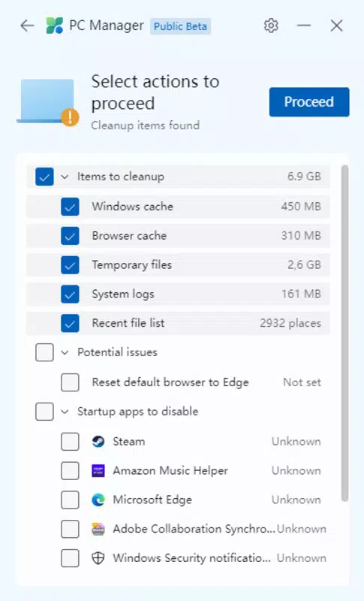Click the Not set status text
The height and width of the screenshot is (601, 364).
point(302,382)
